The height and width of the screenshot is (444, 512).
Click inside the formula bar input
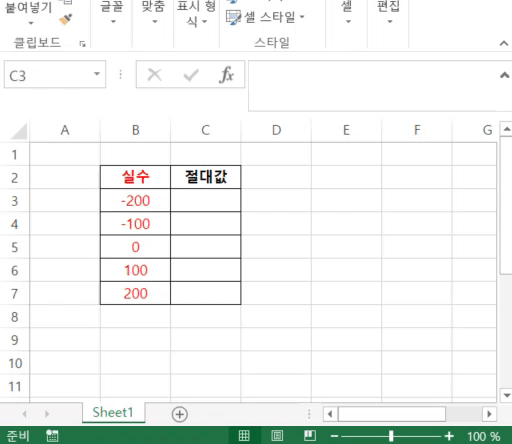point(372,86)
